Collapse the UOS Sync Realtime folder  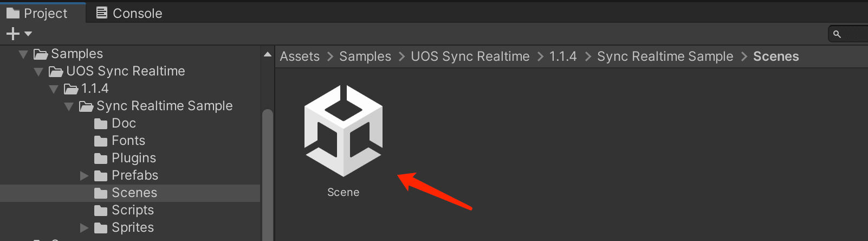pyautogui.click(x=38, y=72)
